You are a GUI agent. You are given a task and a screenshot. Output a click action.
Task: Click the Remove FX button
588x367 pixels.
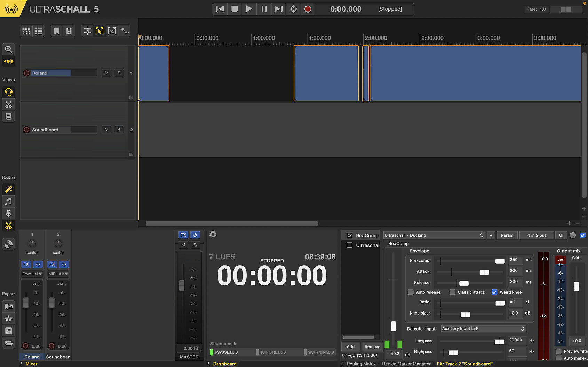(372, 346)
